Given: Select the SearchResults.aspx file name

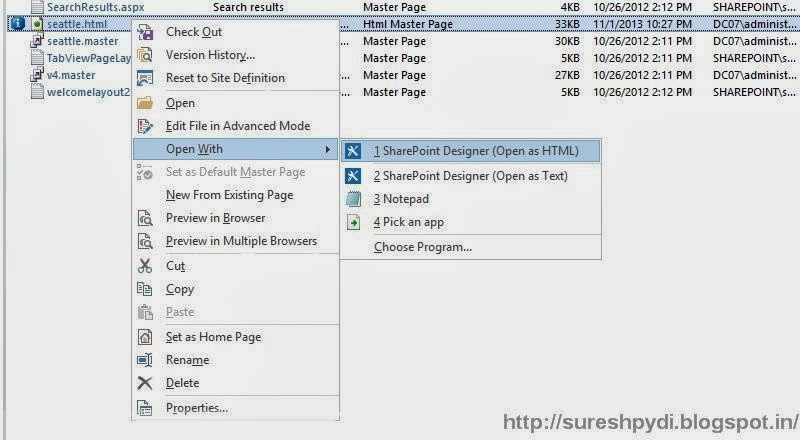Looking at the screenshot, I should (x=95, y=7).
